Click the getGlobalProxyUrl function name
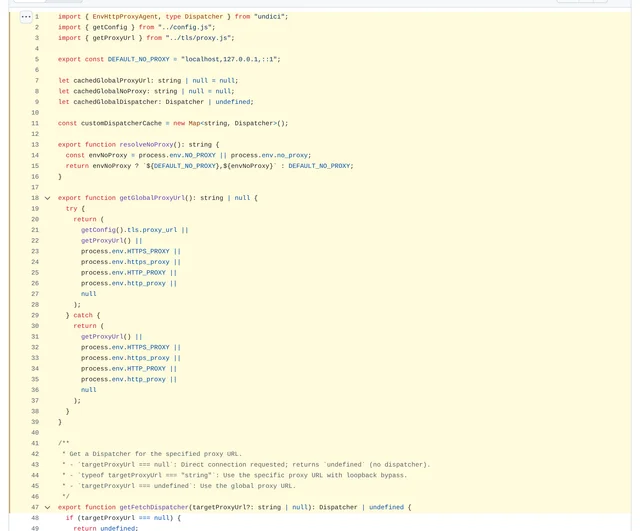Screen dimensions: 640x531 [152, 198]
